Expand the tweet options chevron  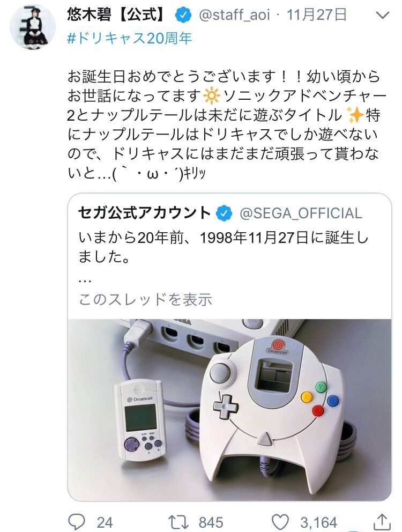coord(383,15)
